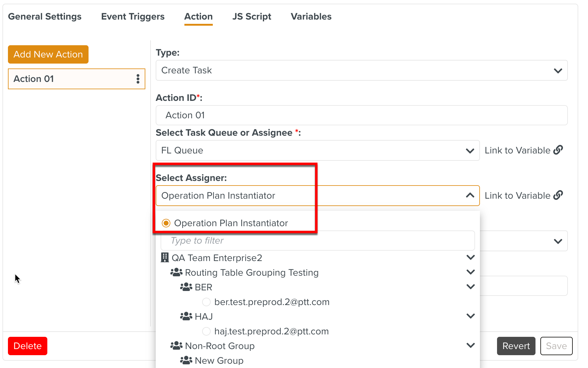
Task: Click the Add New Action button
Action: tap(48, 54)
